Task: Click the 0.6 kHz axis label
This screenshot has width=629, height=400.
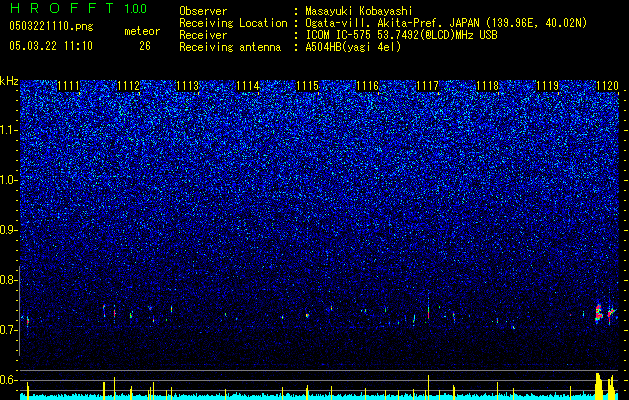Action: [9, 380]
